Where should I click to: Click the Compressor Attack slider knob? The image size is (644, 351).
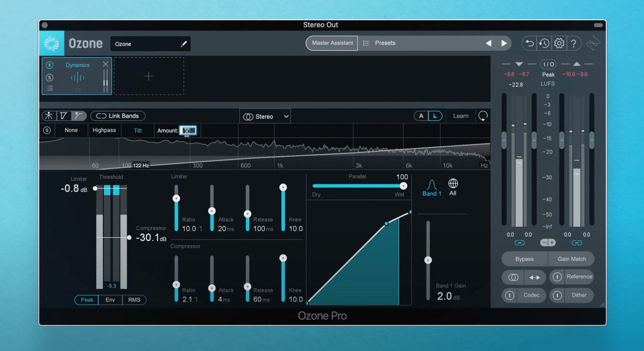pyautogui.click(x=212, y=288)
